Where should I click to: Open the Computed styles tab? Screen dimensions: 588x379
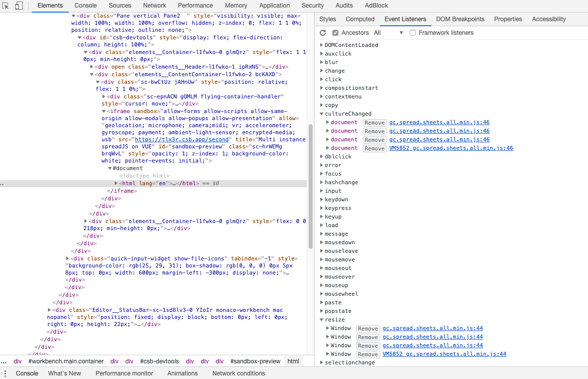point(360,19)
